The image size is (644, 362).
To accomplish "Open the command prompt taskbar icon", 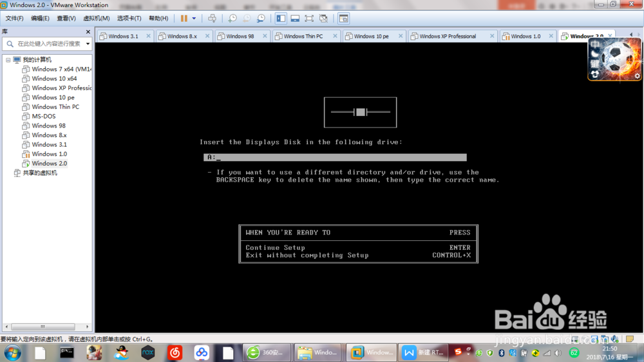I will pos(66,352).
